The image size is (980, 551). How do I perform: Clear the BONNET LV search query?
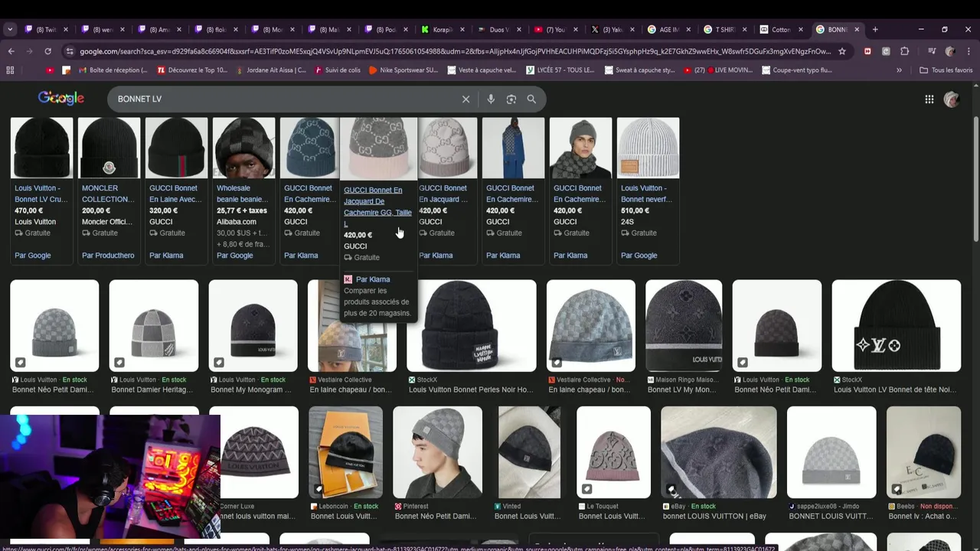465,99
